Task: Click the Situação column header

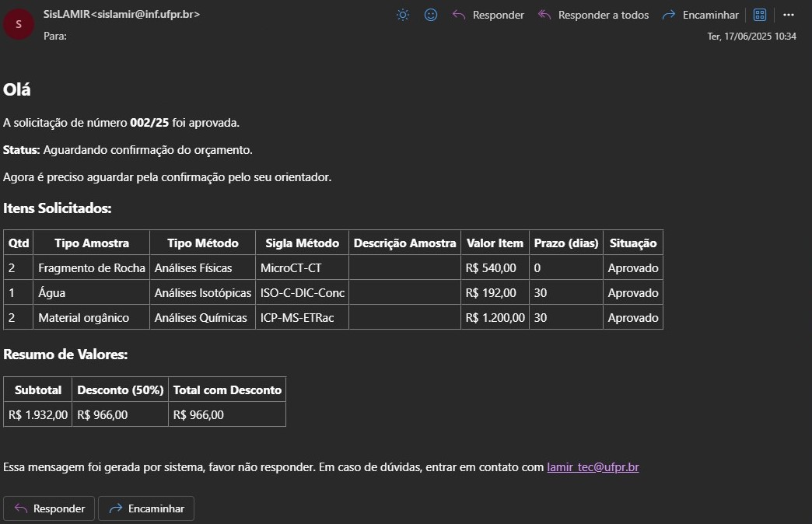Action: pyautogui.click(x=633, y=243)
